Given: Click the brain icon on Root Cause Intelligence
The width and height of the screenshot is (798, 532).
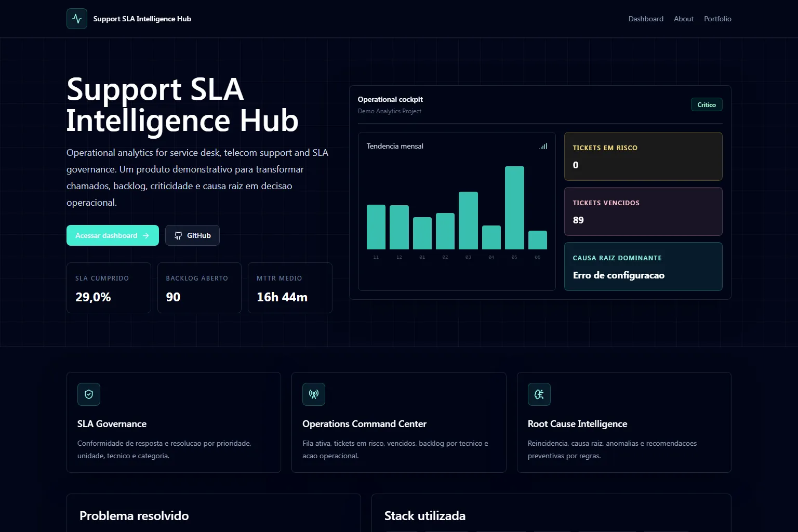Looking at the screenshot, I should [539, 394].
